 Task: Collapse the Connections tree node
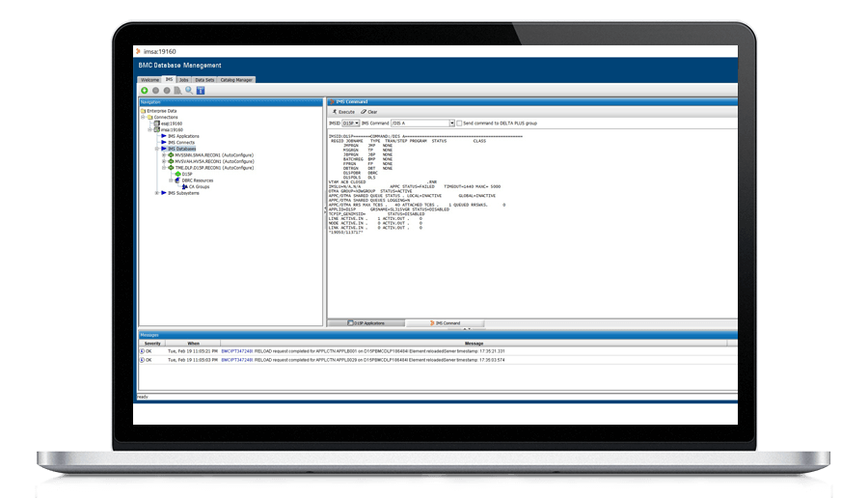143,117
